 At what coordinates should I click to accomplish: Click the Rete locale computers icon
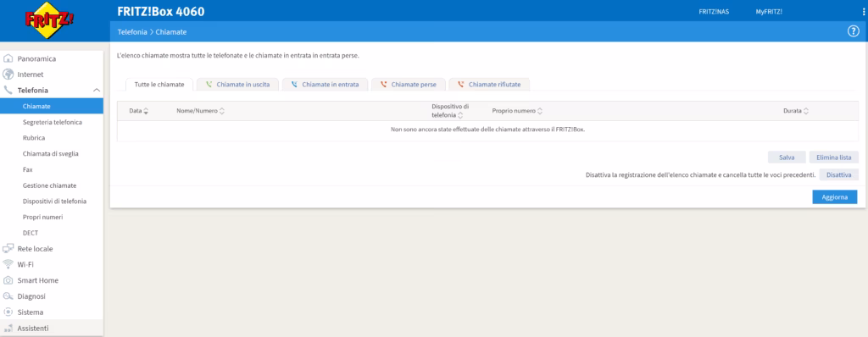pos(8,248)
